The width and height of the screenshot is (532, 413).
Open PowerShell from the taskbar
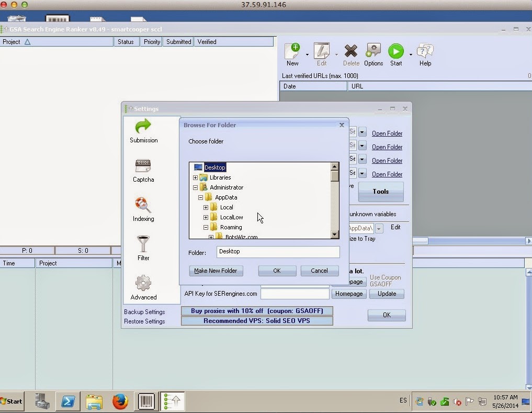click(68, 401)
